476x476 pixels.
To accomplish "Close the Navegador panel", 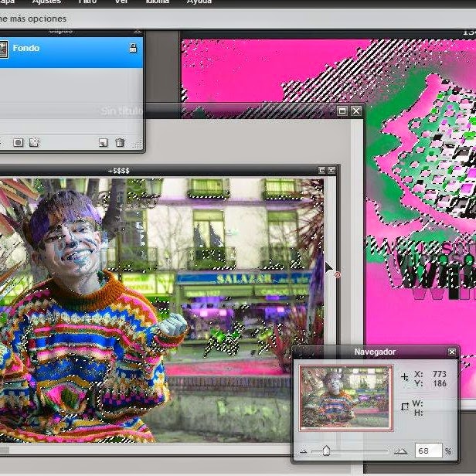I will click(452, 352).
